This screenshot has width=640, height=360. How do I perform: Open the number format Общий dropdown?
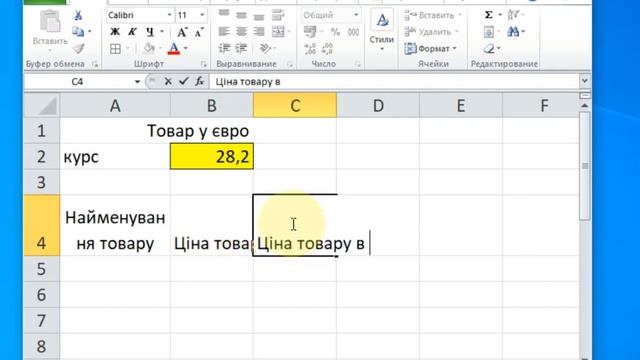point(356,15)
